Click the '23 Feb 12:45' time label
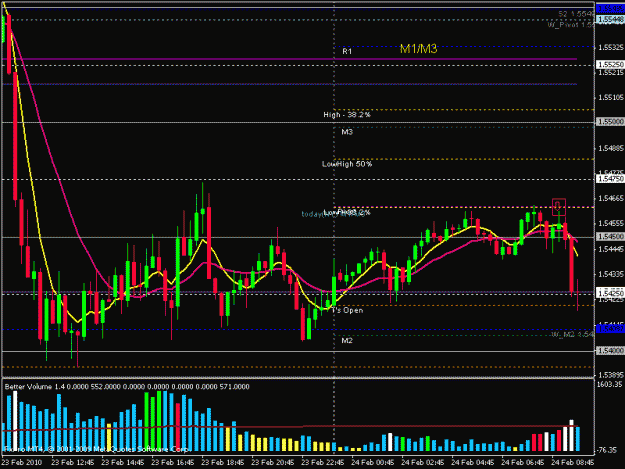This screenshot has width=625, height=469. 73,462
